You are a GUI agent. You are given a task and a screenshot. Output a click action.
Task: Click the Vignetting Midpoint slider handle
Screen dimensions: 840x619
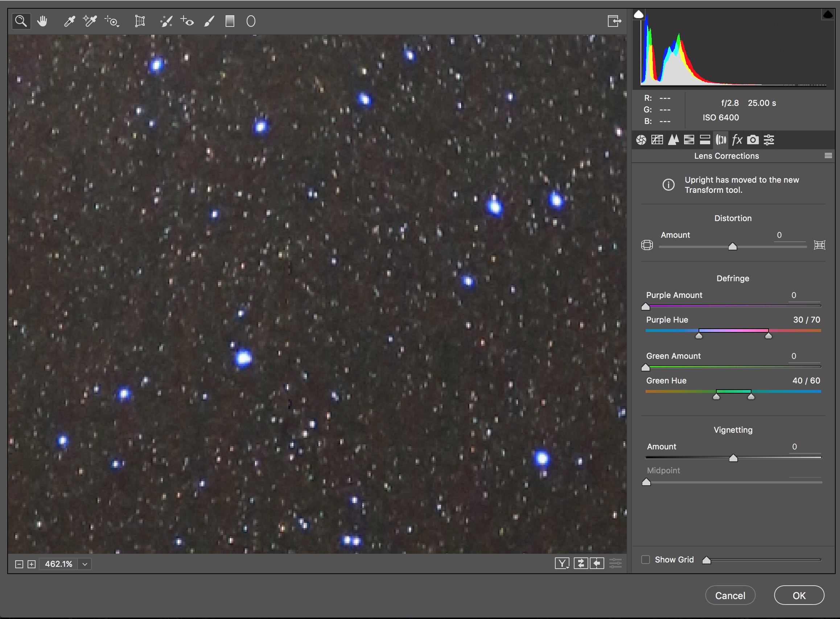point(646,482)
